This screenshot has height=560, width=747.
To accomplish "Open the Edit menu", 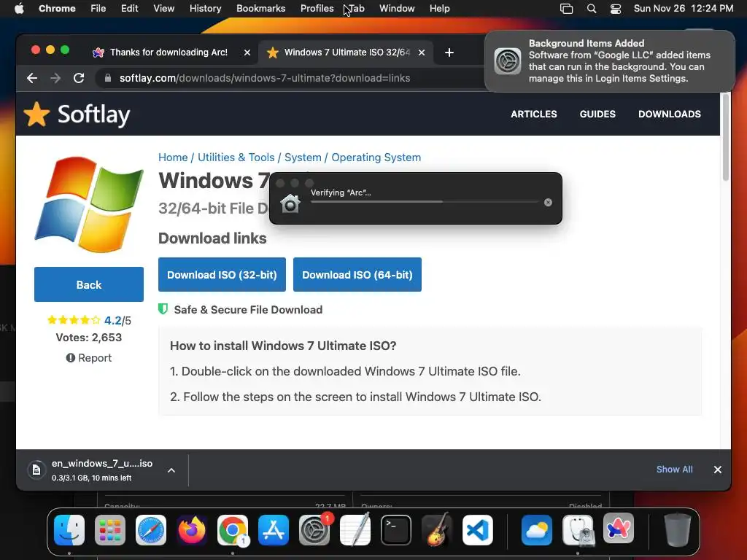I will click(x=129, y=8).
